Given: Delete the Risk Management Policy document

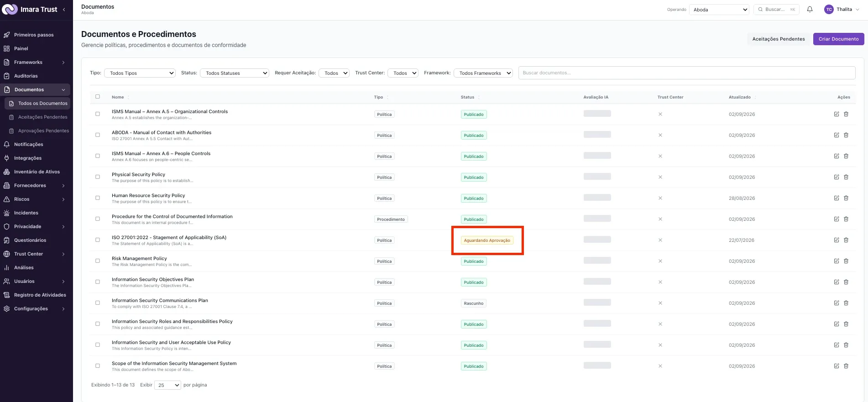Looking at the screenshot, I should click(x=846, y=261).
